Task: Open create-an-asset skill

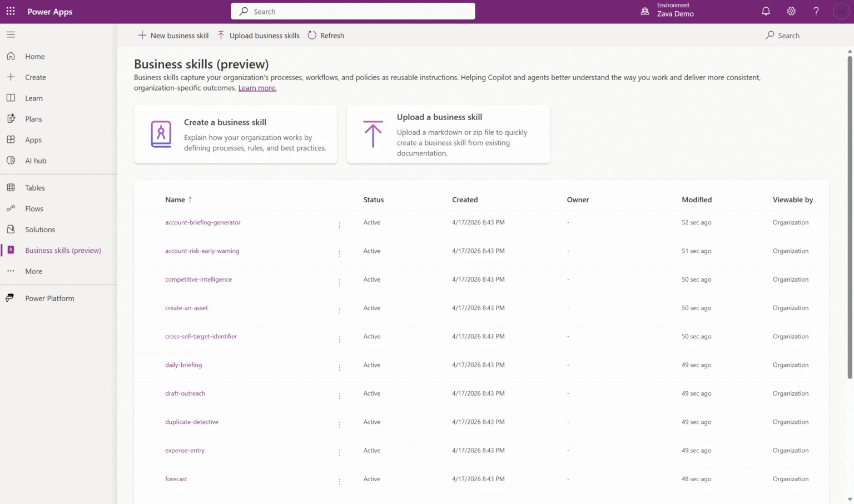Action: pyautogui.click(x=186, y=308)
